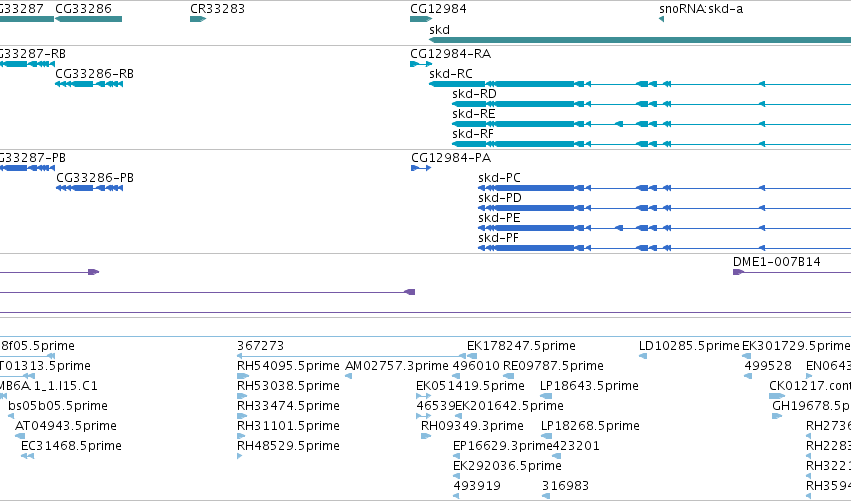
Task: Click the EK292036.5prime EST label
Action: click(x=507, y=466)
